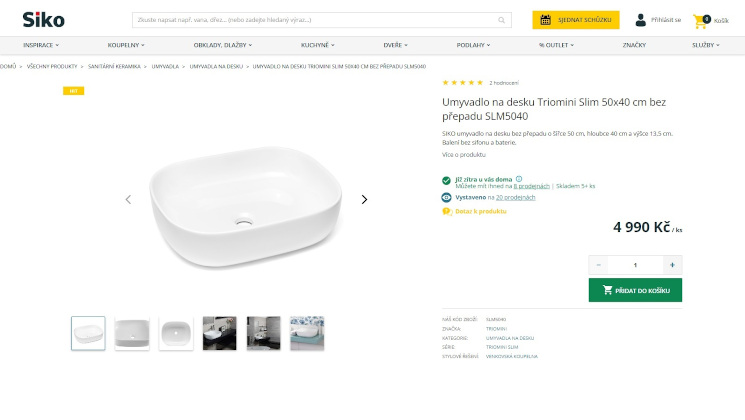Show next product image arrow

[x=364, y=199]
